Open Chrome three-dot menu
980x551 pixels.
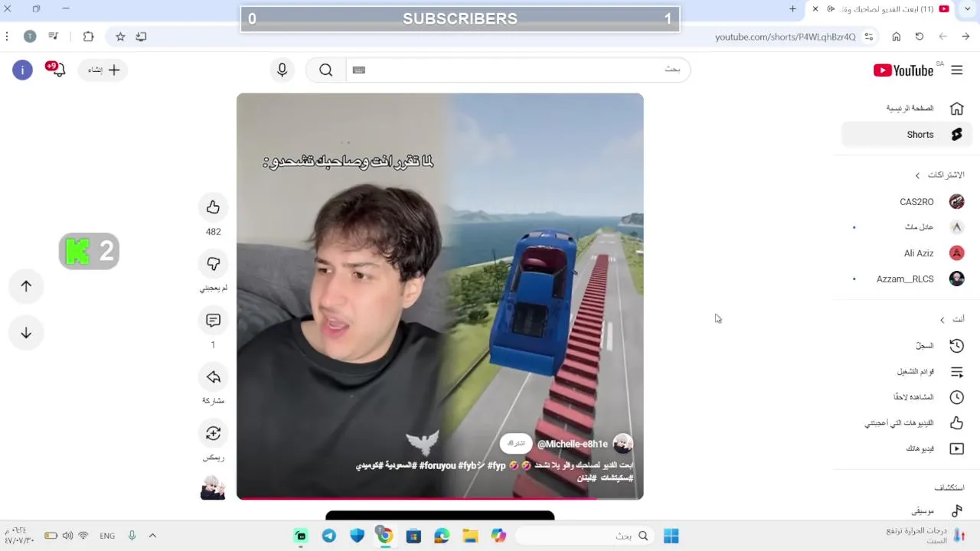pyautogui.click(x=7, y=37)
